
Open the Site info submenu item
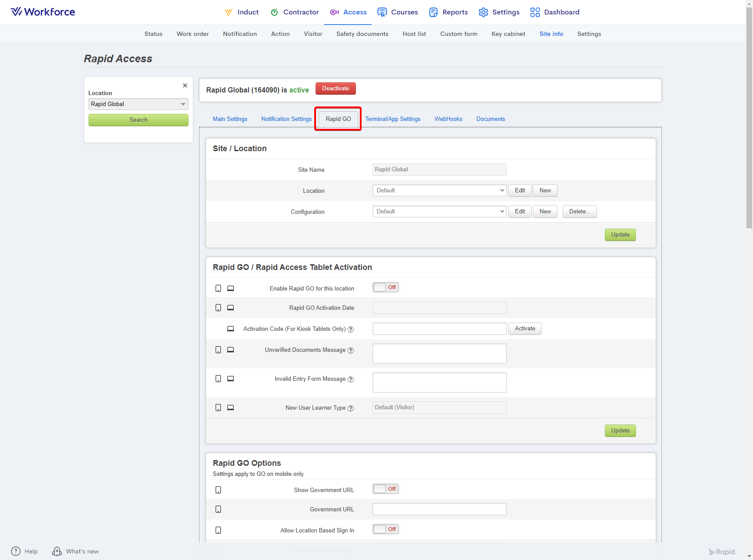pyautogui.click(x=551, y=34)
